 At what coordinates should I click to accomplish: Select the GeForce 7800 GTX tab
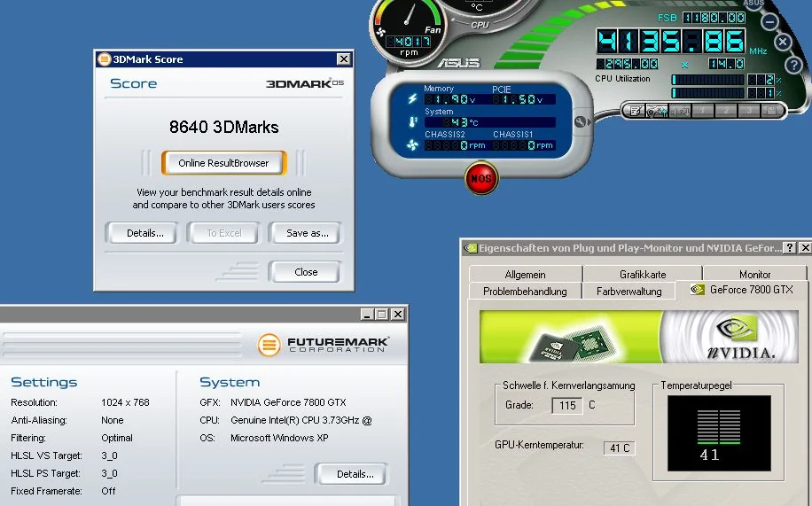click(742, 290)
